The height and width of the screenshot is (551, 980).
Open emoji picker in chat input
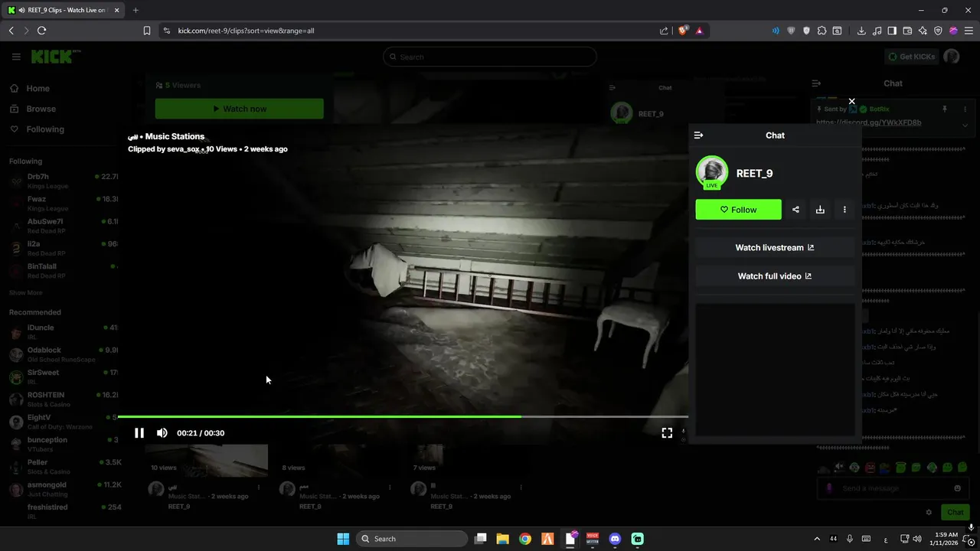pyautogui.click(x=957, y=488)
